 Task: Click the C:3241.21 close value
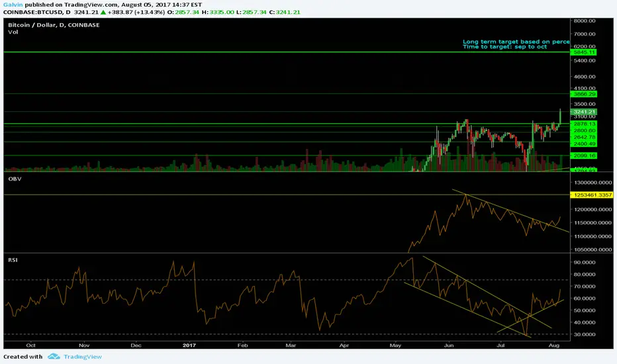pyautogui.click(x=285, y=12)
